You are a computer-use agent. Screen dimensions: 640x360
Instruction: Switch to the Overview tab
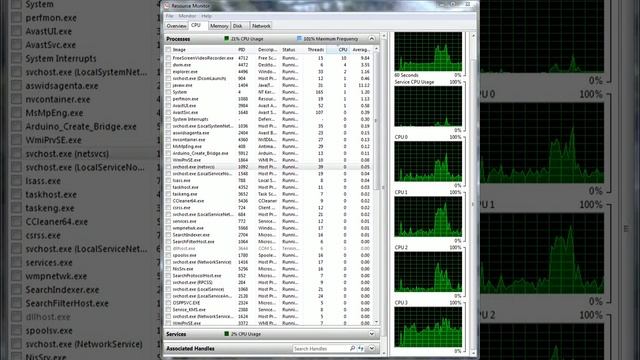(176, 26)
